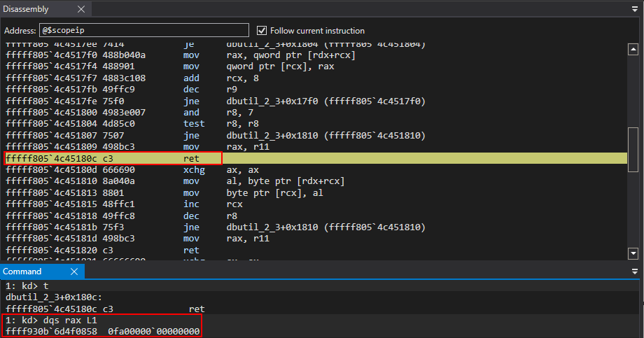The height and width of the screenshot is (338, 644).
Task: Click the Address input field
Action: (144, 31)
